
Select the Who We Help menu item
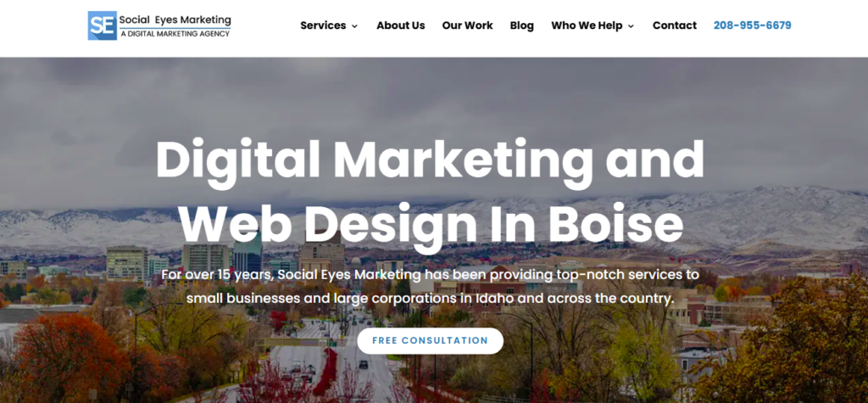(587, 25)
